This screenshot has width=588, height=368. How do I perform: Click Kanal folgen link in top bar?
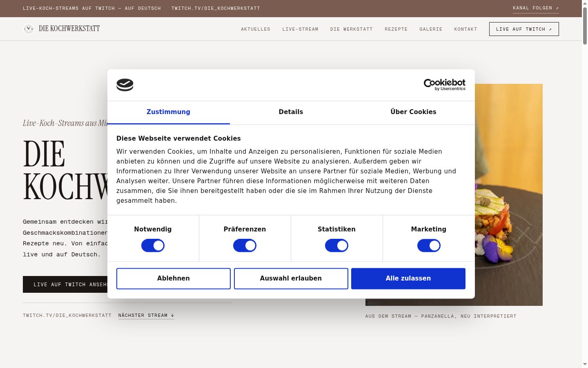click(x=536, y=8)
